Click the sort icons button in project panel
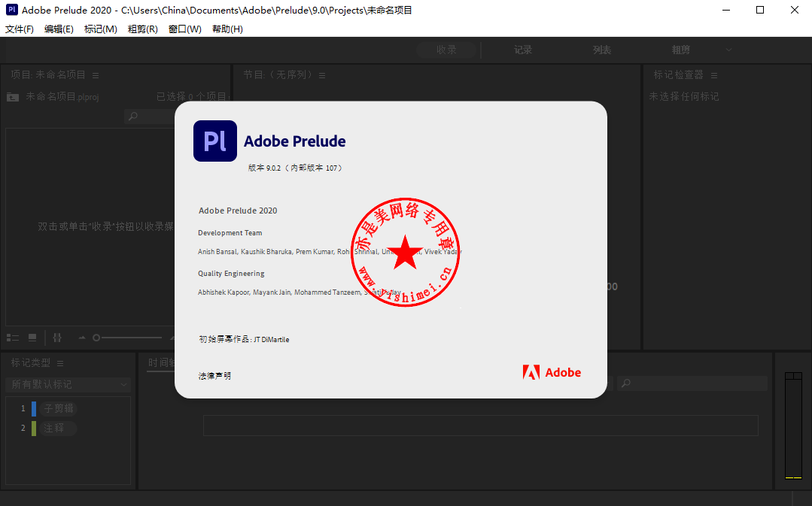812x506 pixels. tap(57, 338)
